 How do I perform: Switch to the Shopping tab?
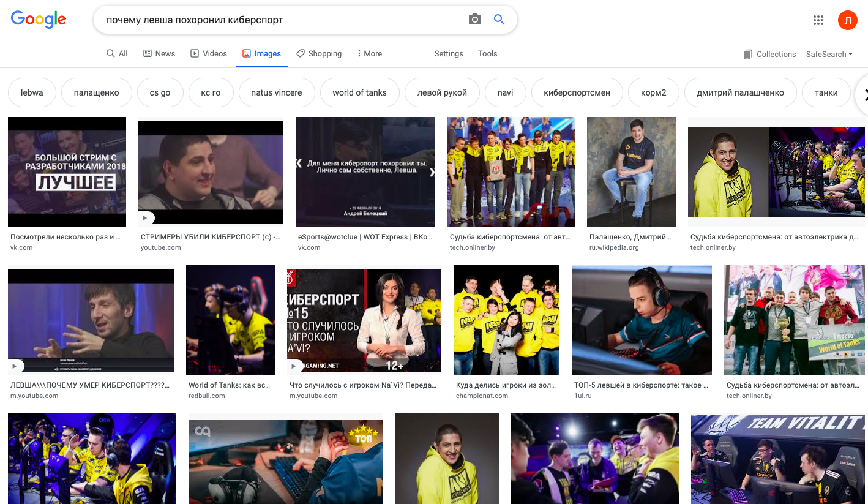click(x=319, y=53)
